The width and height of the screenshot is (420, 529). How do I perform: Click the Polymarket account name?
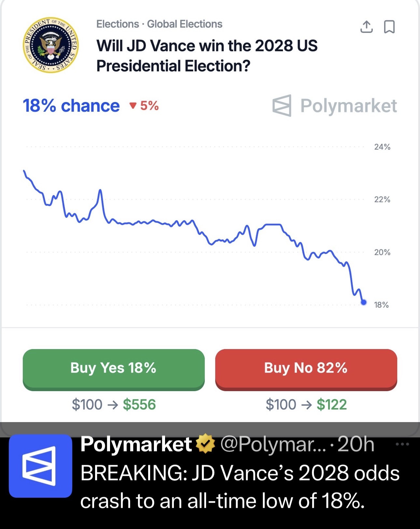(x=136, y=444)
